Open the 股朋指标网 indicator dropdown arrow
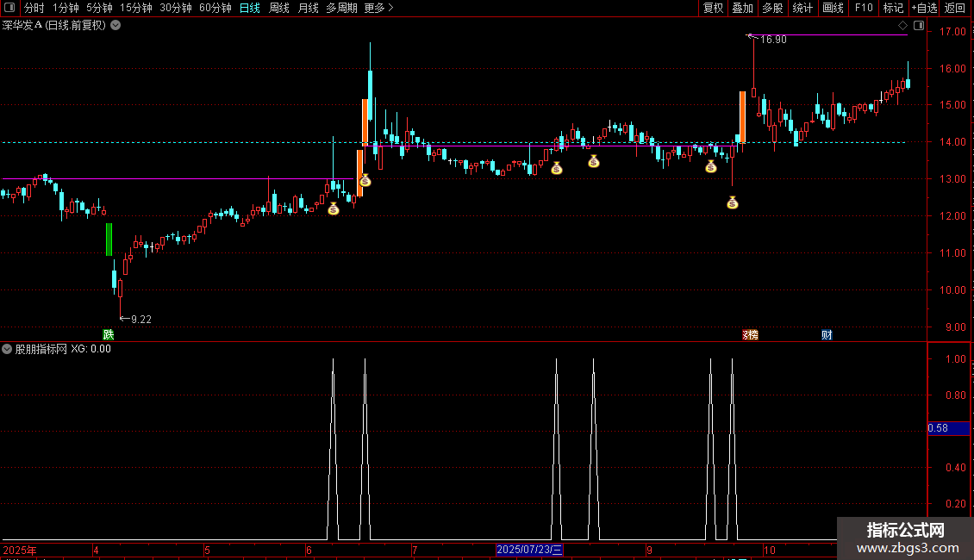Image resolution: width=974 pixels, height=560 pixels. pos(7,349)
